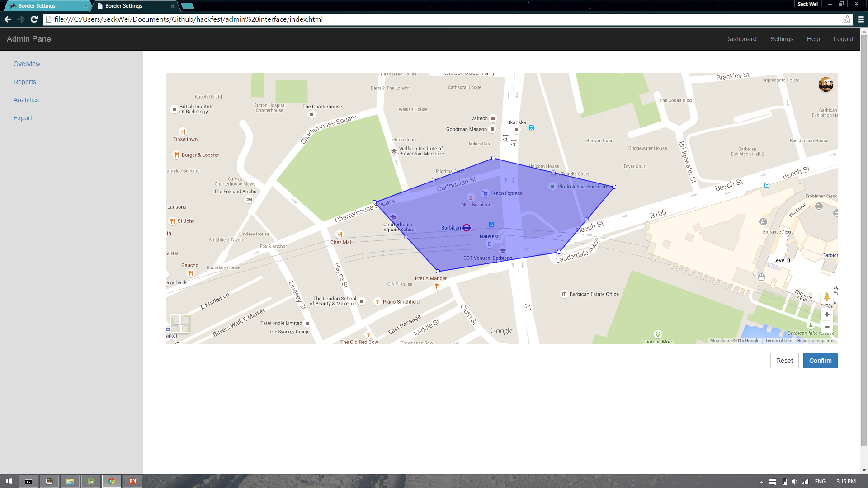Viewport: 868px width, 488px height.
Task: Click the Thomas More park marker
Action: tap(658, 334)
